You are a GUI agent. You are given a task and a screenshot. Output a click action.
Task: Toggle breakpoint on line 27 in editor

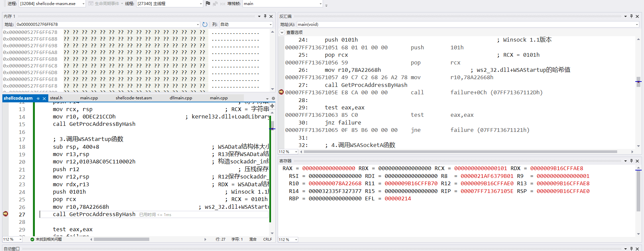tap(5, 214)
